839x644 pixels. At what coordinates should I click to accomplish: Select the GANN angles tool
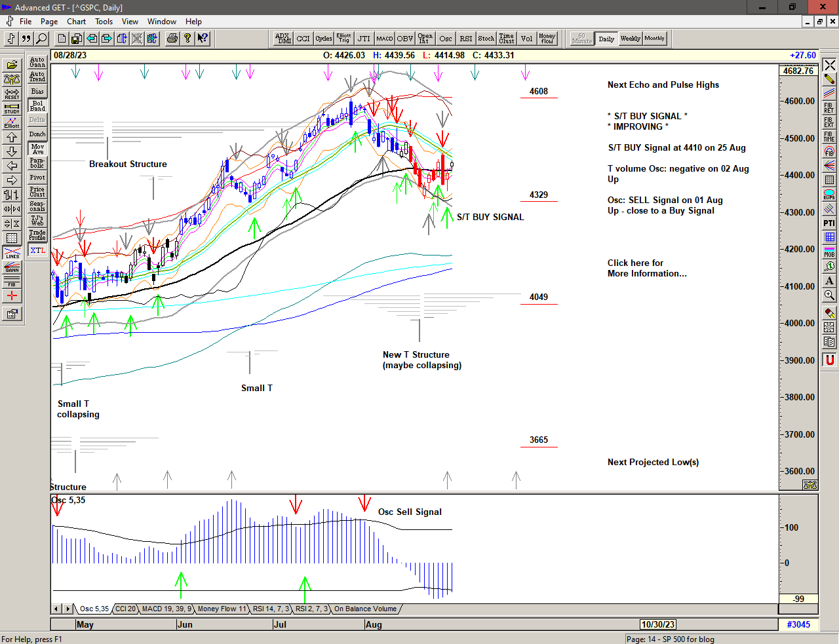pos(12,267)
